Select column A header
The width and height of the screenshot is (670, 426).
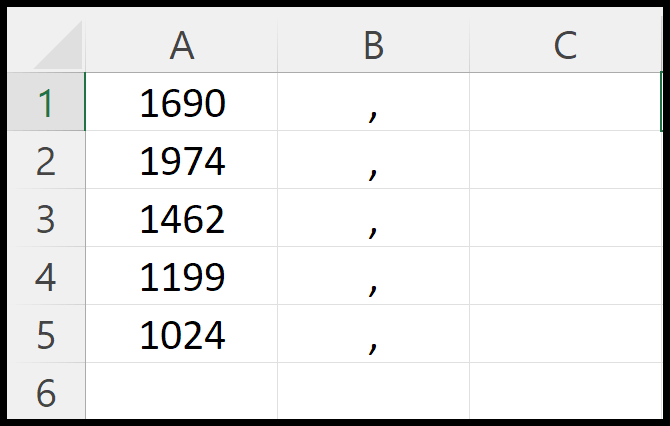[182, 45]
